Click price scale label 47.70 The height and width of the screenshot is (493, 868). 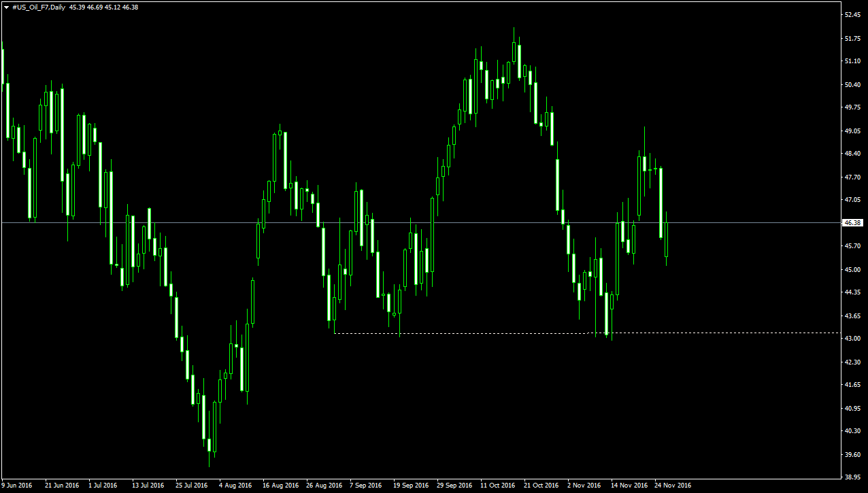tap(852, 177)
